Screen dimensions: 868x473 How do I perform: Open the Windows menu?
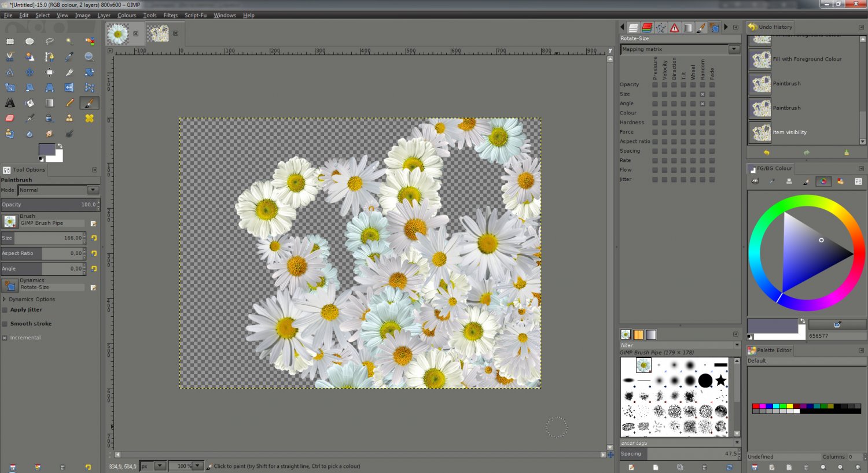pyautogui.click(x=225, y=15)
